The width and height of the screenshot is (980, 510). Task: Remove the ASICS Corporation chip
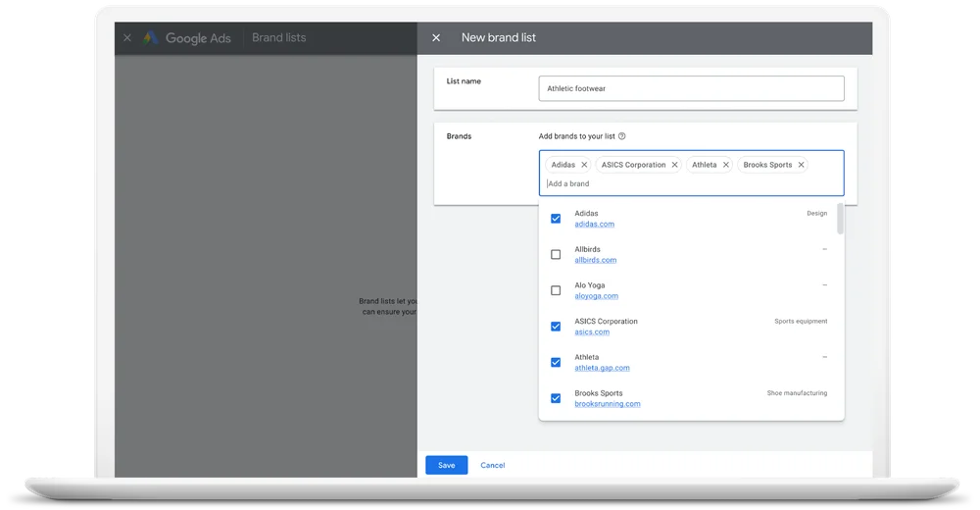click(x=674, y=165)
